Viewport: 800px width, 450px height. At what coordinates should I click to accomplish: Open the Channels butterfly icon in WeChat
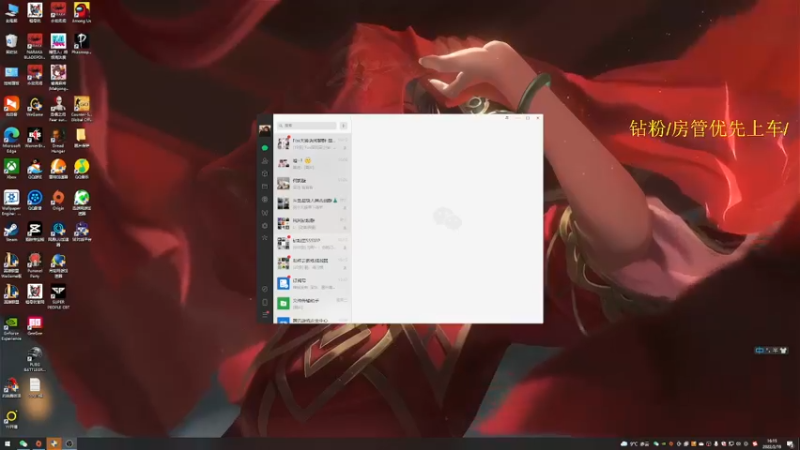point(264,213)
